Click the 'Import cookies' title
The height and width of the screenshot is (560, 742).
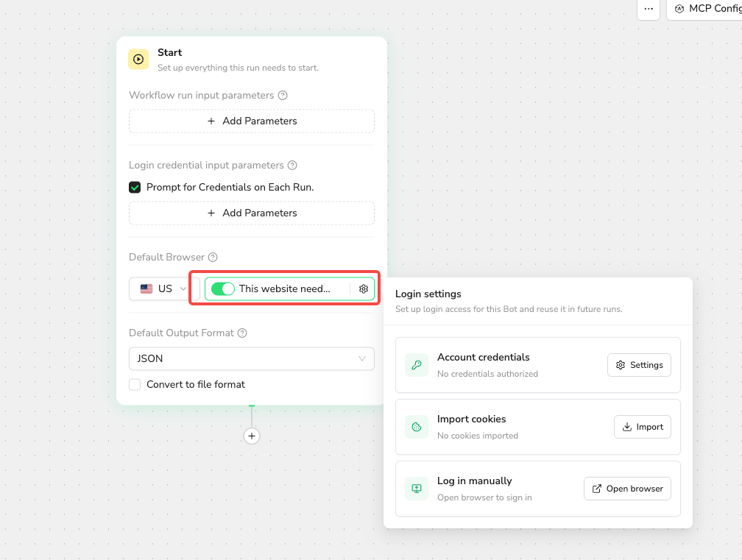tap(471, 419)
